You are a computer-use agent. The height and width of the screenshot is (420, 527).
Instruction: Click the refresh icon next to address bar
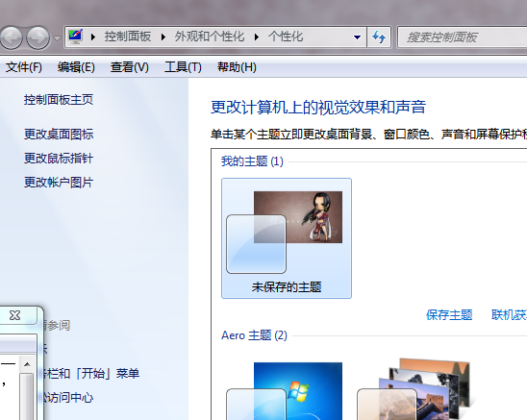[379, 37]
